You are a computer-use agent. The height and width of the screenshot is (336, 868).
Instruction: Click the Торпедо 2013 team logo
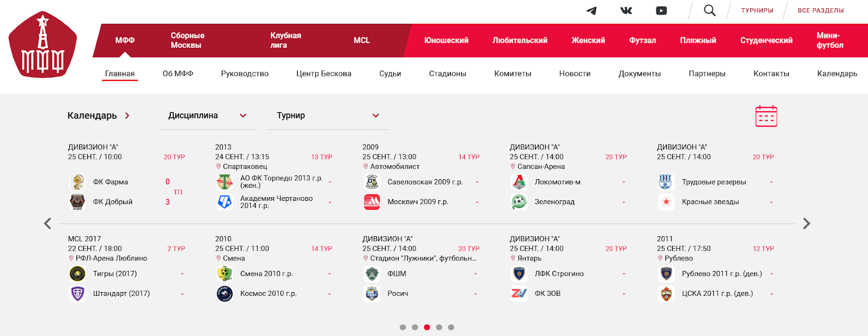click(225, 182)
